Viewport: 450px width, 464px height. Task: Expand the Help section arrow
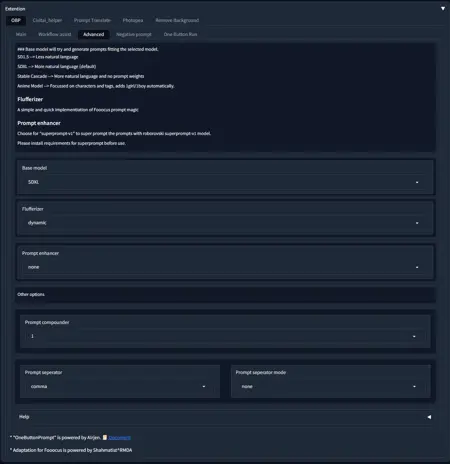(429, 417)
